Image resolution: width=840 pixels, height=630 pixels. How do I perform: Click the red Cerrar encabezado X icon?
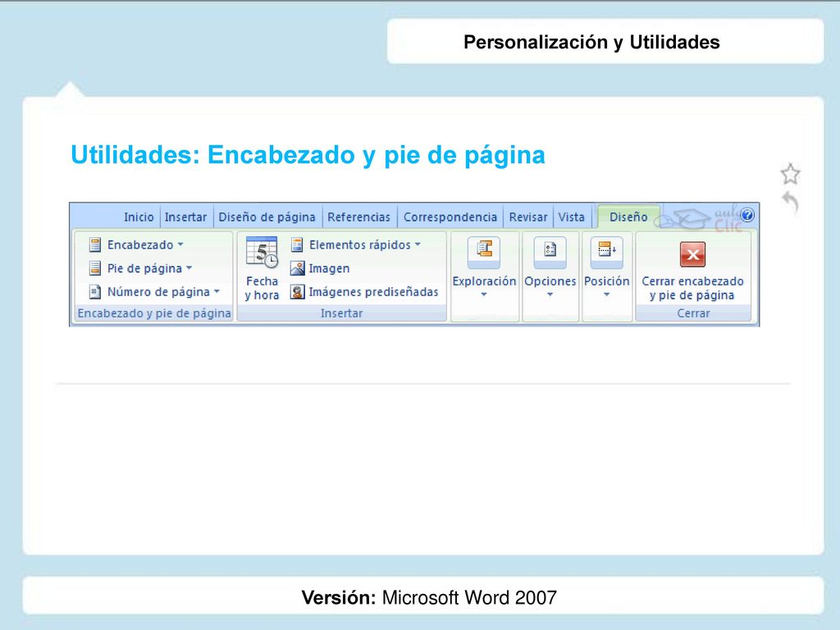(x=692, y=254)
